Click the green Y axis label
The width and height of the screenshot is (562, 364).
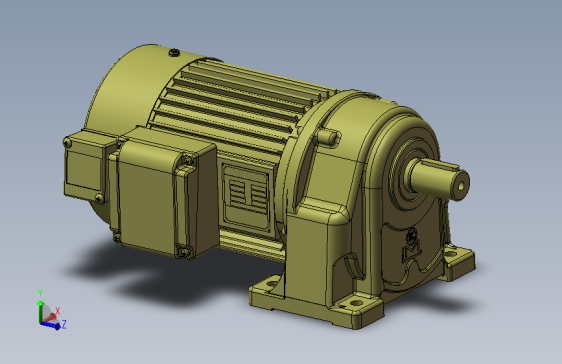pos(40,293)
